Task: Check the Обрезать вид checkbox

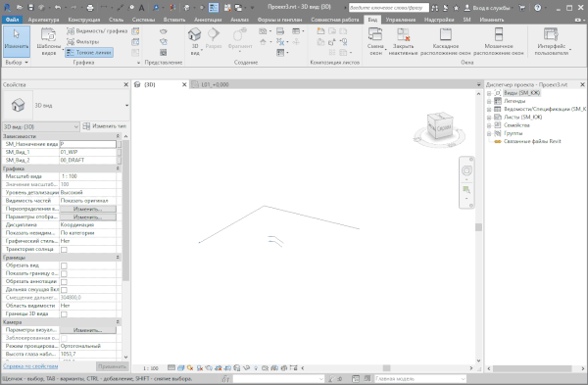Action: (64, 265)
